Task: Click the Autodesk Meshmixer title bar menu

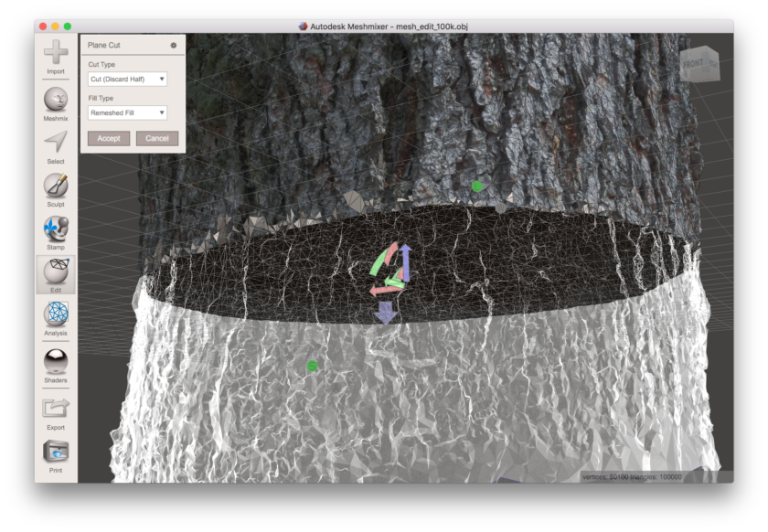Action: coord(384,26)
